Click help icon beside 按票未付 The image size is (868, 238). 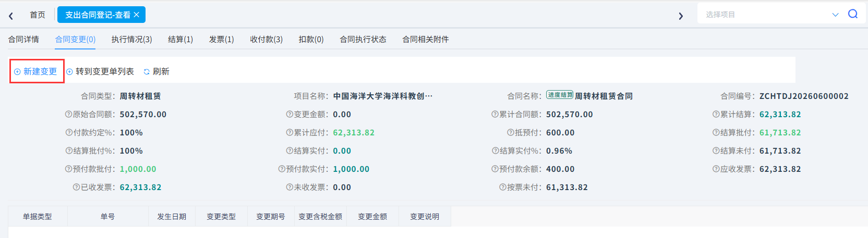point(503,187)
